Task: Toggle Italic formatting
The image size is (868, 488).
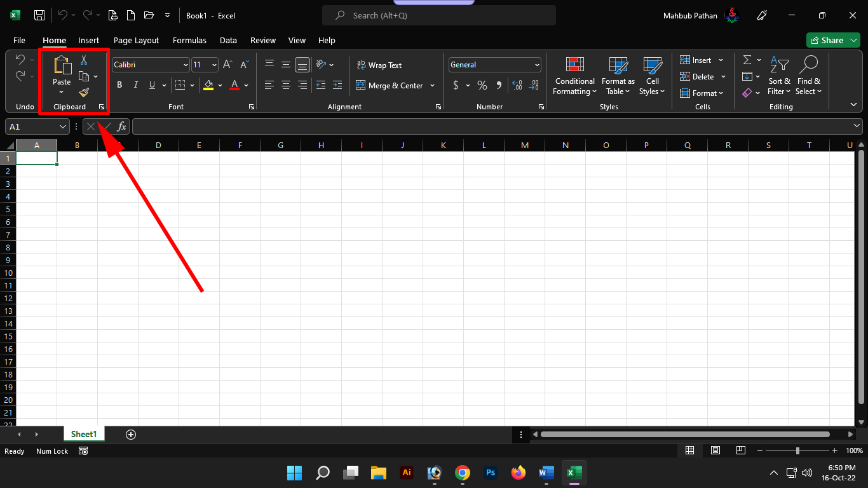Action: (135, 85)
